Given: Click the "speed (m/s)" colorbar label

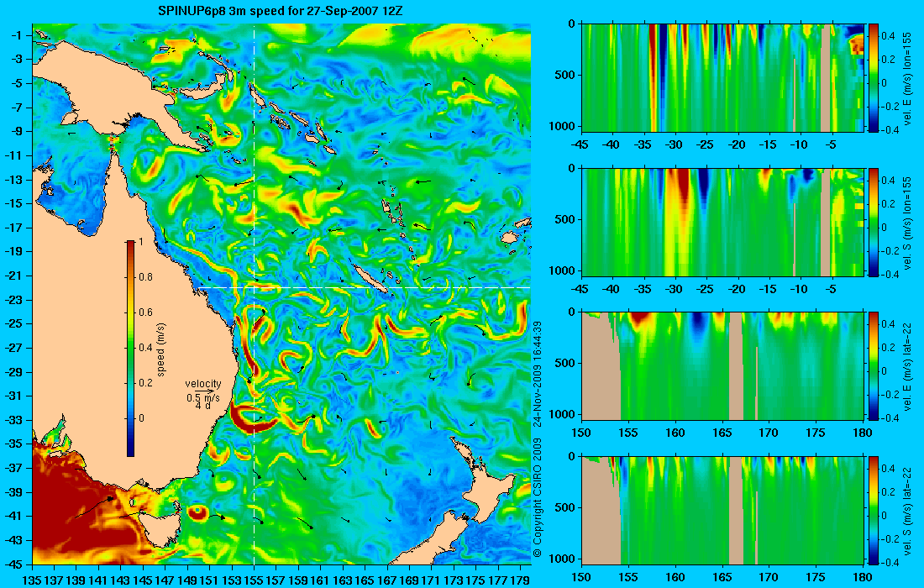Looking at the screenshot, I should [161, 349].
